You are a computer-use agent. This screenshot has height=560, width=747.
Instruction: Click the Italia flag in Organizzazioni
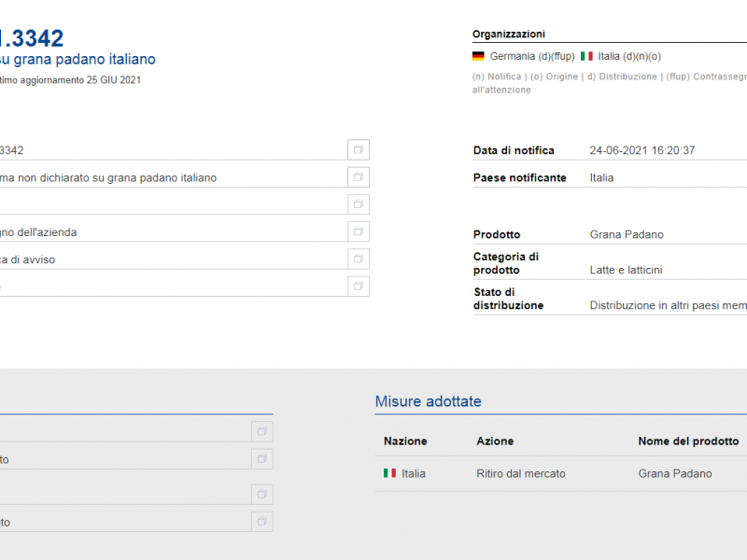point(586,56)
